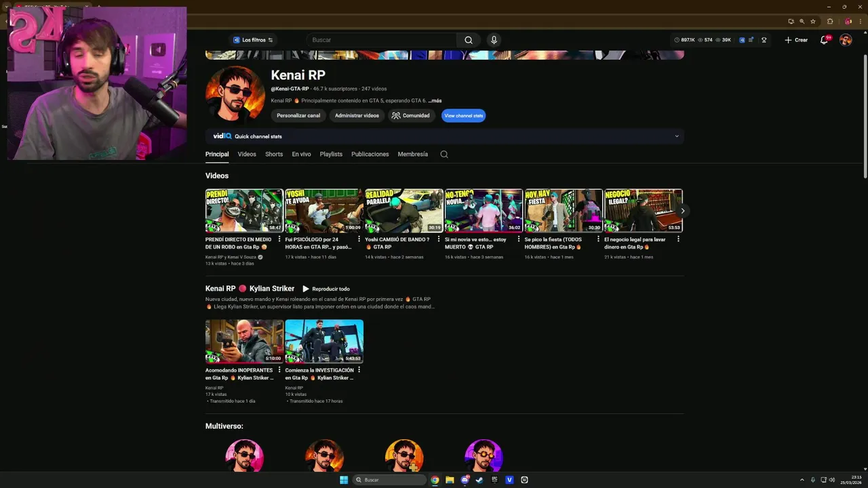Switch to the Playlists tab
868x488 pixels.
(x=331, y=154)
